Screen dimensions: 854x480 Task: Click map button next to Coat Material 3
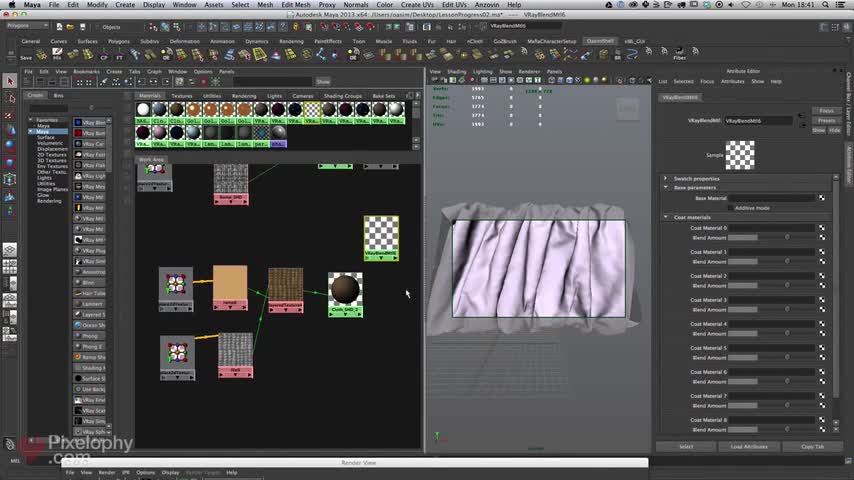(x=822, y=300)
